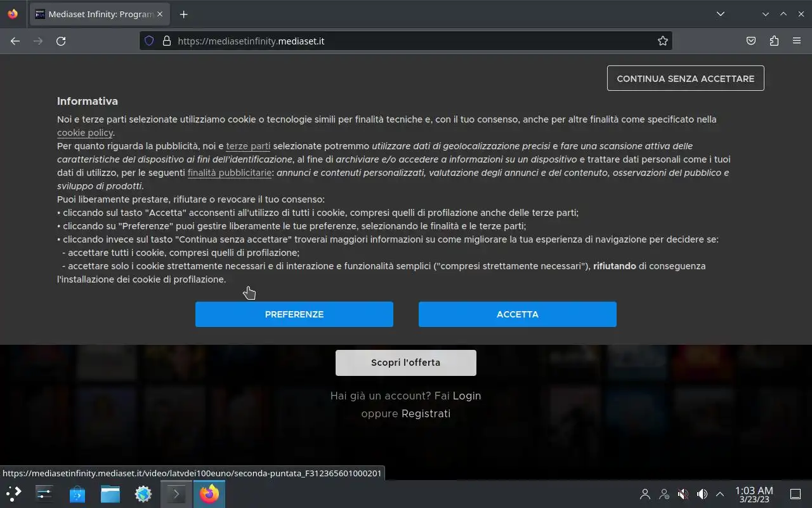Click the muted audio tray icon

tap(683, 493)
